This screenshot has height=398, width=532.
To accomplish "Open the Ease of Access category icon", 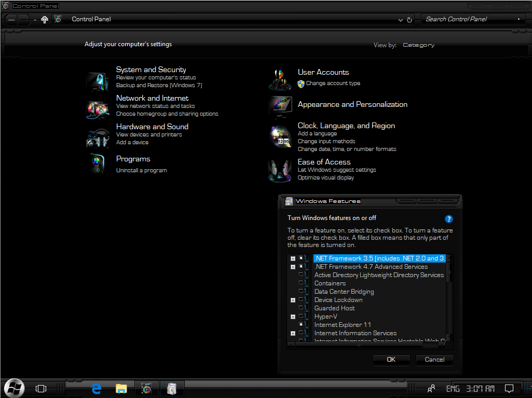I will pyautogui.click(x=280, y=171).
